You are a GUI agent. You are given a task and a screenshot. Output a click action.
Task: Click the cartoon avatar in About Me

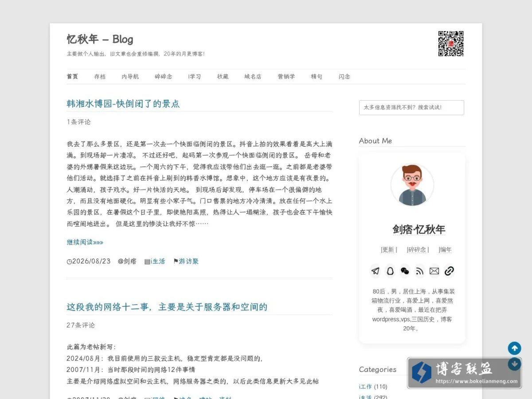pyautogui.click(x=412, y=185)
